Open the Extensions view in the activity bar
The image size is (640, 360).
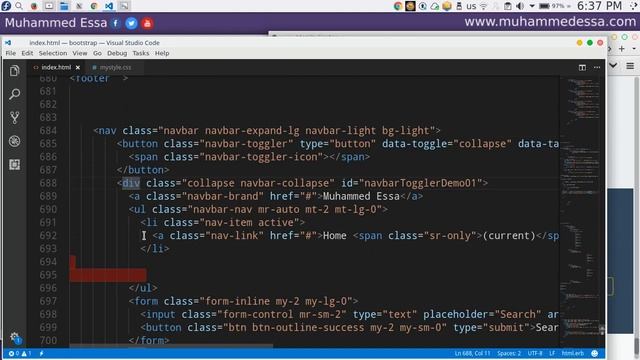click(15, 164)
